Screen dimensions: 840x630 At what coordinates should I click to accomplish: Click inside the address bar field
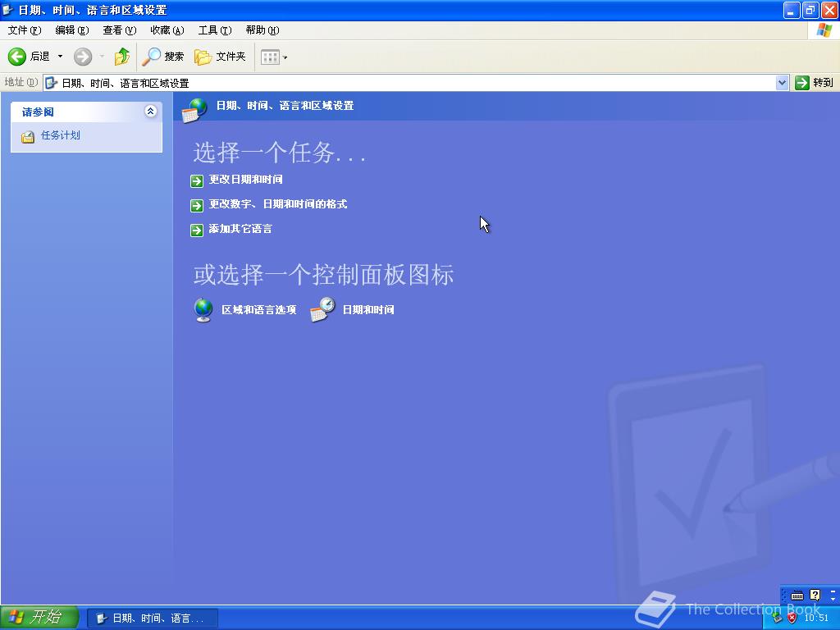click(x=410, y=83)
